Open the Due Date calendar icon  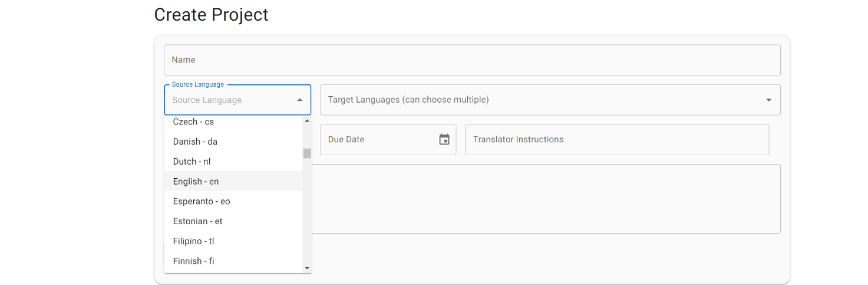pyautogui.click(x=444, y=139)
